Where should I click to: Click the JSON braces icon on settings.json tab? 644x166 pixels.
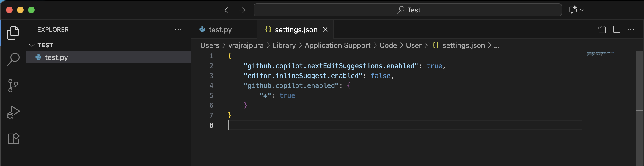click(x=268, y=29)
